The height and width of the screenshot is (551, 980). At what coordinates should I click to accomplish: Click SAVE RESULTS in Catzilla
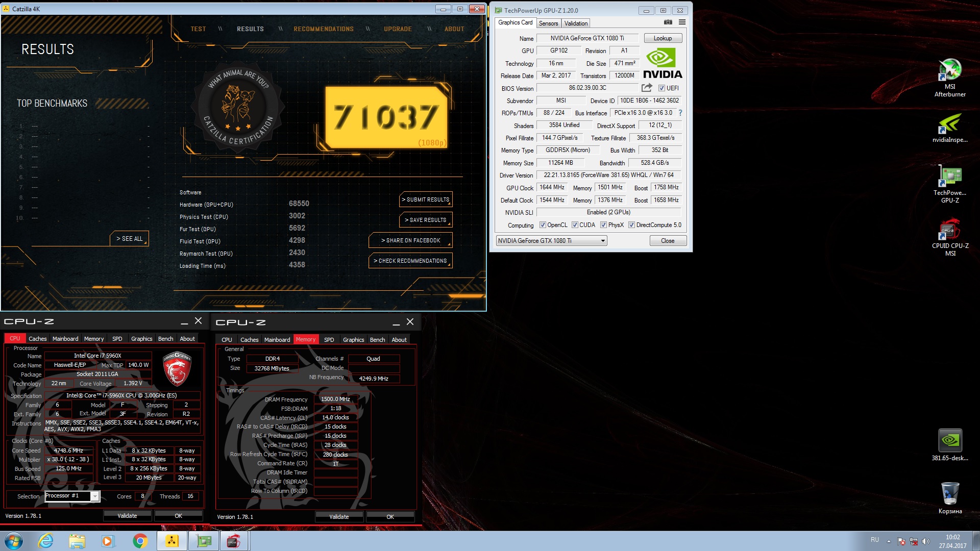click(426, 220)
